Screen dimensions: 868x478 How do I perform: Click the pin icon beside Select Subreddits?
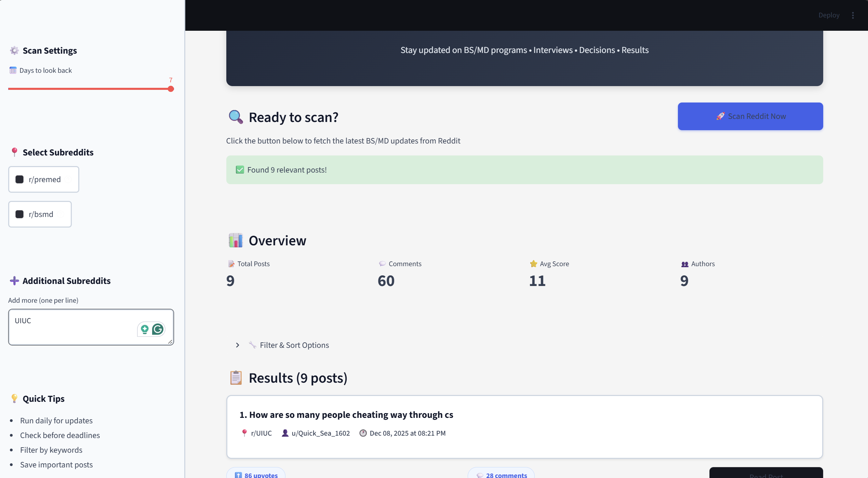(x=15, y=152)
